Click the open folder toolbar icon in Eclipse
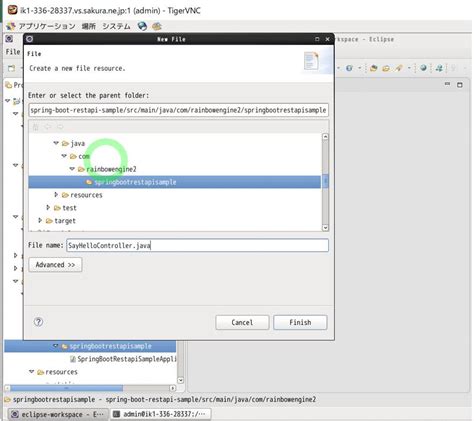The height and width of the screenshot is (421, 474). [386, 68]
